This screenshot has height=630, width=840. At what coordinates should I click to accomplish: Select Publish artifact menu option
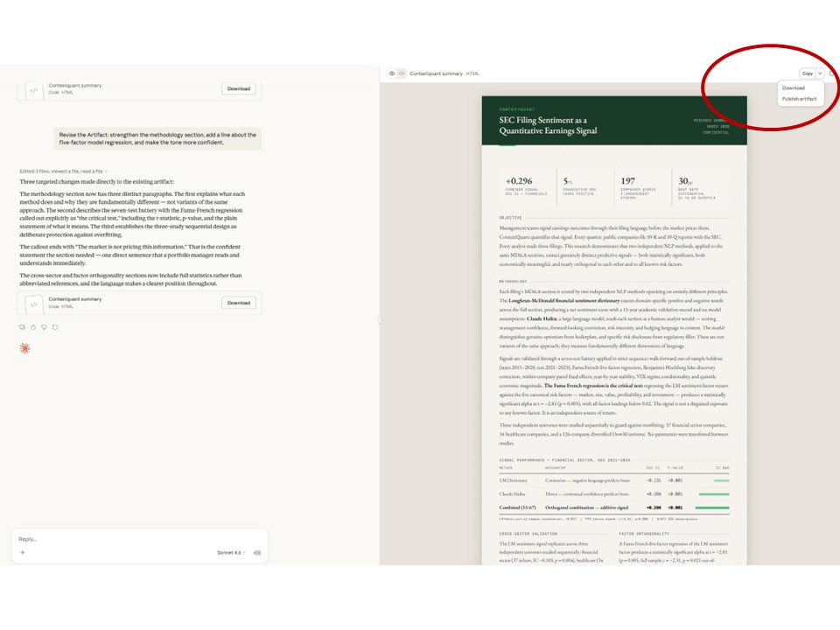click(799, 99)
